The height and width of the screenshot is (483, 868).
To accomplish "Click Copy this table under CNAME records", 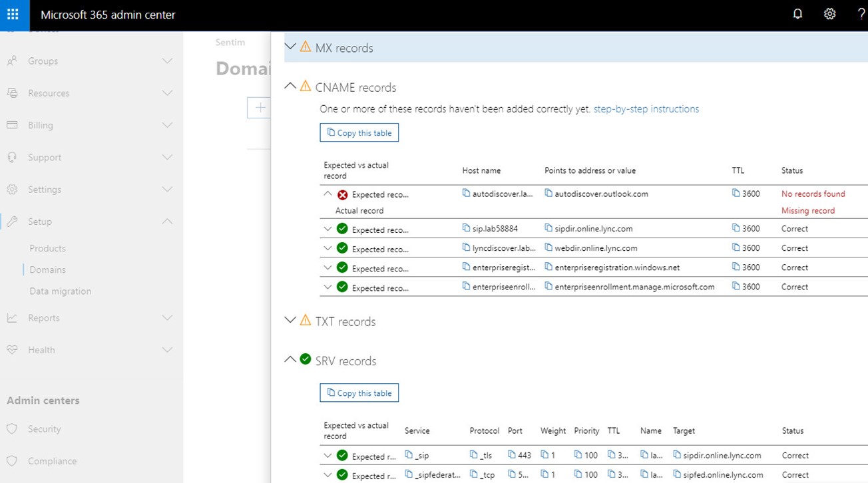I will click(x=359, y=132).
